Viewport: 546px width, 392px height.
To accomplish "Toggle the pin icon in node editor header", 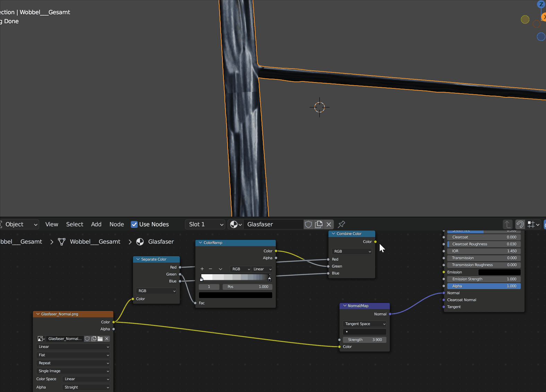I will 341,224.
